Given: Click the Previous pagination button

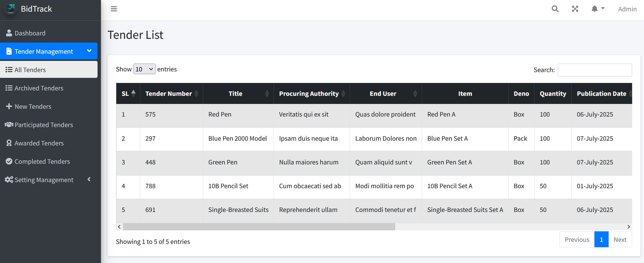Looking at the screenshot, I should [x=576, y=240].
